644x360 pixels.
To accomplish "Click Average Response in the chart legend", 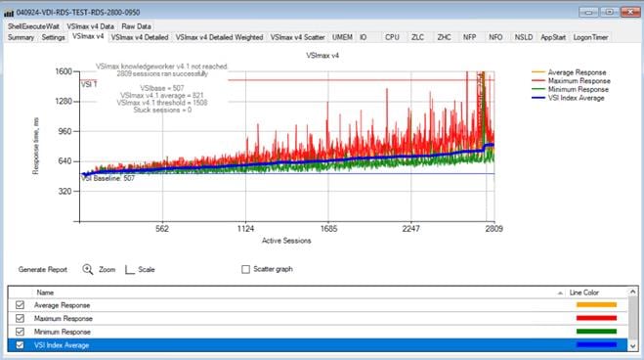I will (x=577, y=72).
